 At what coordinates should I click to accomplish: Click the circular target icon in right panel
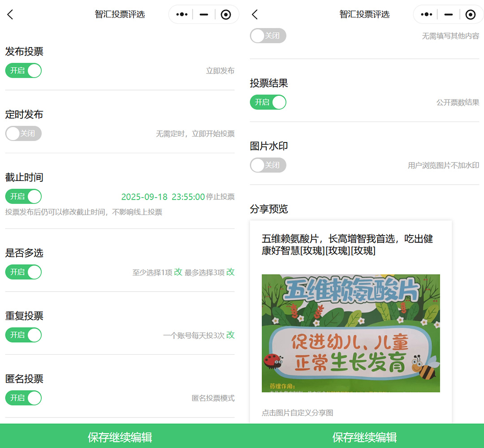pyautogui.click(x=470, y=14)
